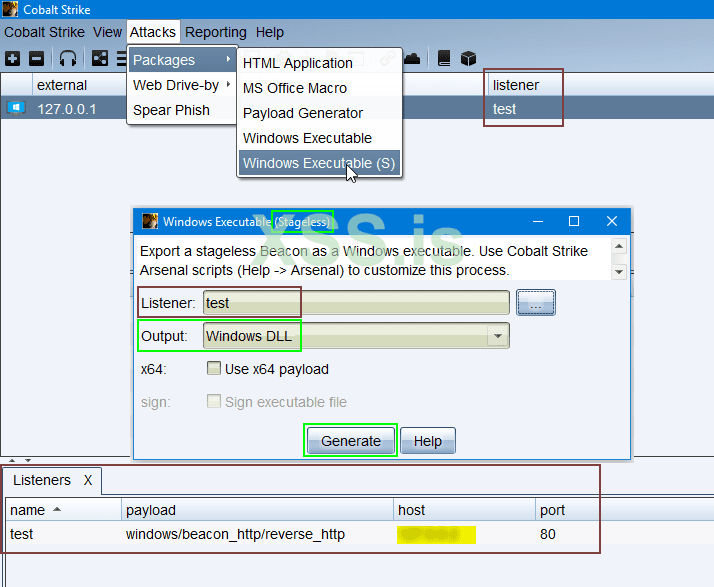Click the port value 80
The height and width of the screenshot is (587, 714).
[x=548, y=534]
